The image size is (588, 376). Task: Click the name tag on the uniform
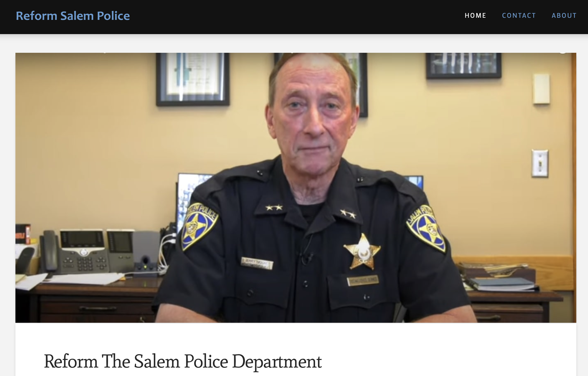(257, 263)
